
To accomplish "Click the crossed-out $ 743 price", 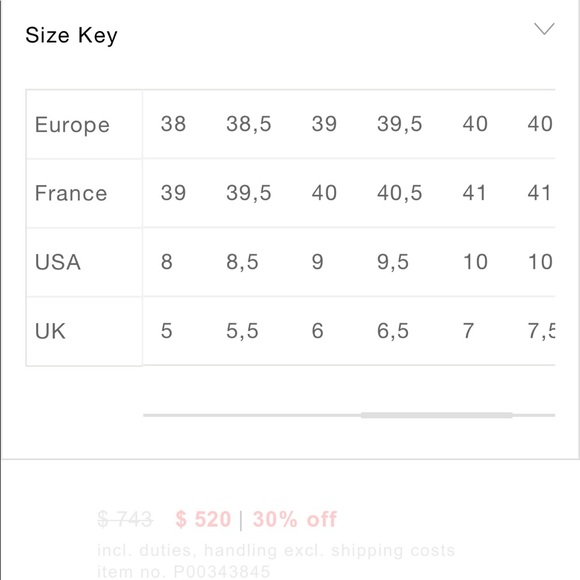I will pyautogui.click(x=125, y=519).
